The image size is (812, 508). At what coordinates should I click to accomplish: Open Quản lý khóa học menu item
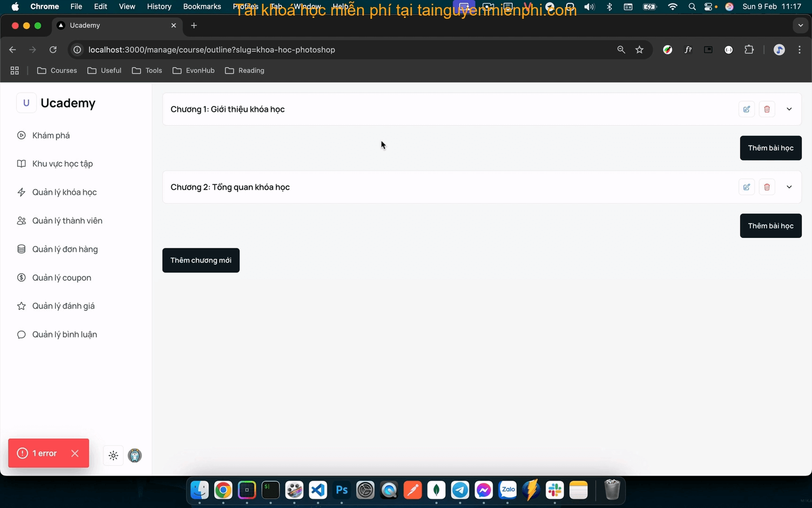pyautogui.click(x=64, y=192)
